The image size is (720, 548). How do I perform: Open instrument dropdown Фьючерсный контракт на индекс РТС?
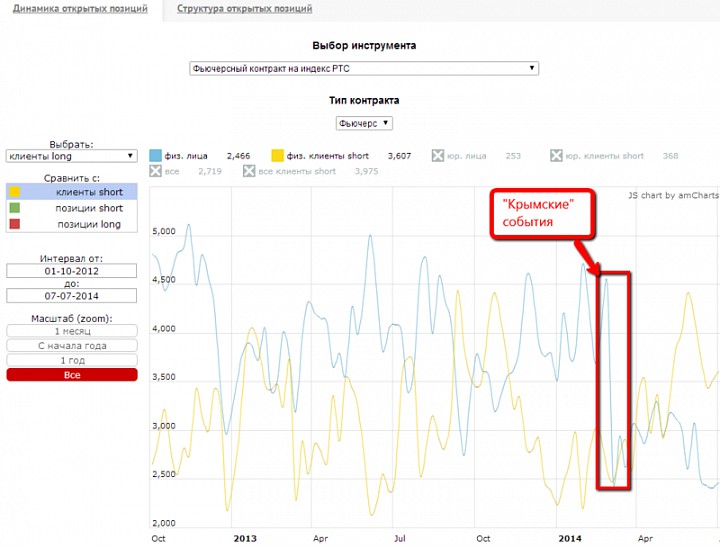pyautogui.click(x=364, y=68)
